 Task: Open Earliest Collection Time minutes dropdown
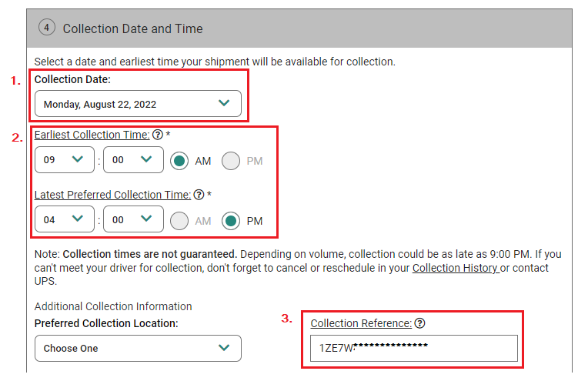coord(133,160)
